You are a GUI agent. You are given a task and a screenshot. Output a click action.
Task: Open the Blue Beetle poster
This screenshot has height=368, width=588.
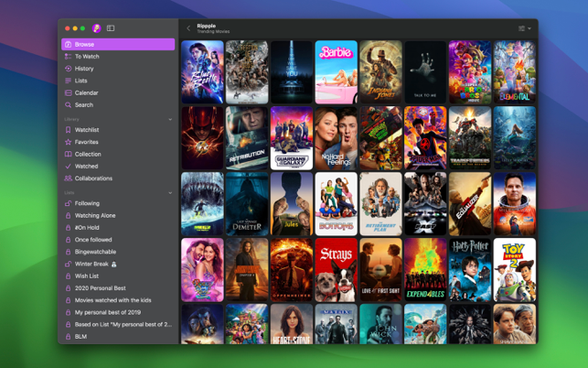point(202,72)
